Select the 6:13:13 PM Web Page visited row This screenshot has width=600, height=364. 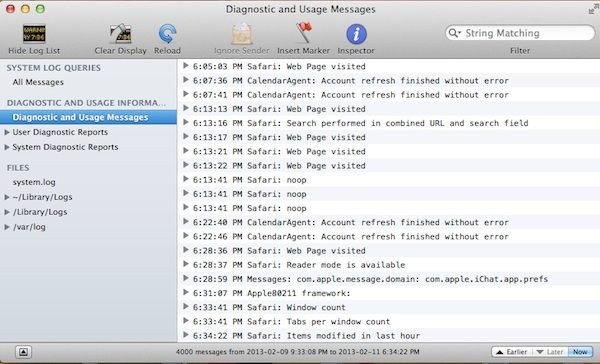[388, 109]
